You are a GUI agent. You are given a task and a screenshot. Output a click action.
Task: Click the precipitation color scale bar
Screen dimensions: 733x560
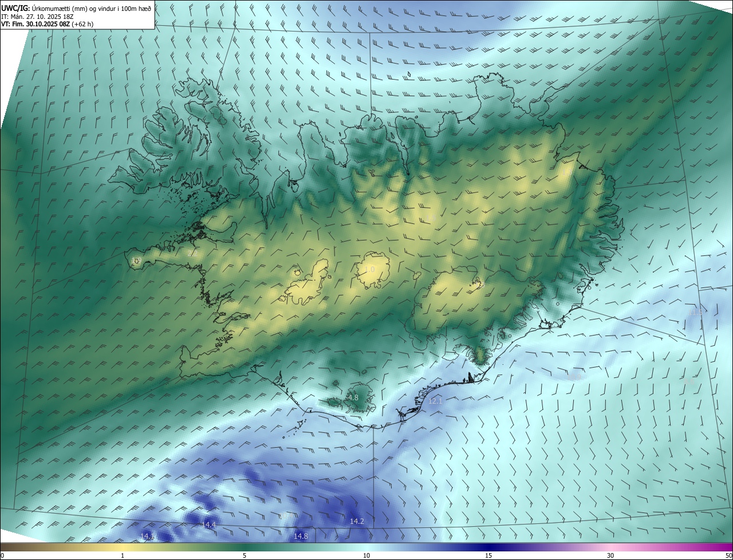[x=366, y=547]
